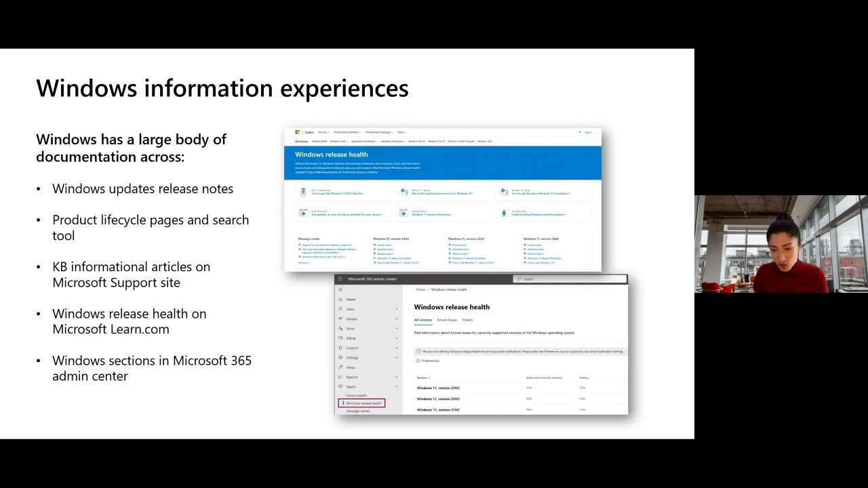Open the admin center app launcher waffle
The image size is (868, 488).
340,279
